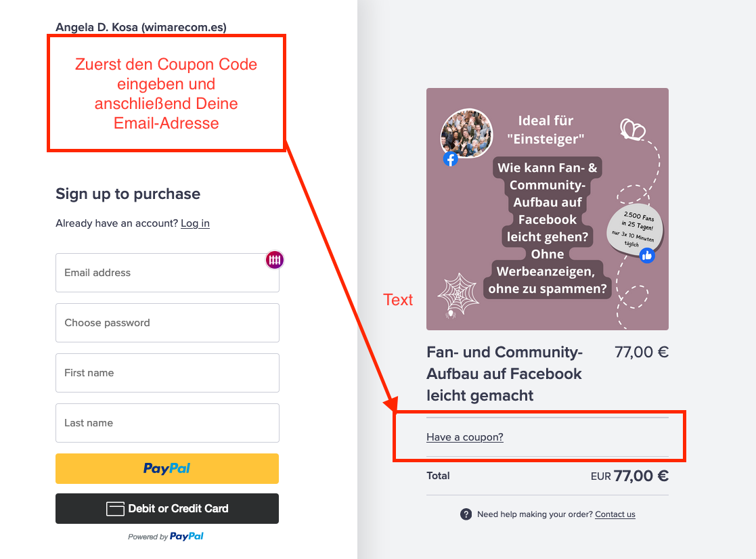Click the crowd photo circle in product image
Viewport: 756px width, 559px height.
(x=466, y=133)
